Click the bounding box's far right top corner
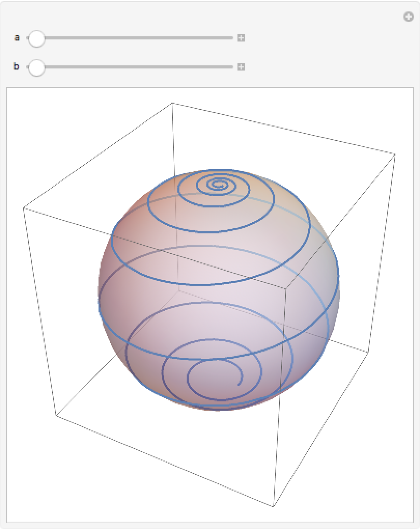420x531 pixels. pos(396,153)
